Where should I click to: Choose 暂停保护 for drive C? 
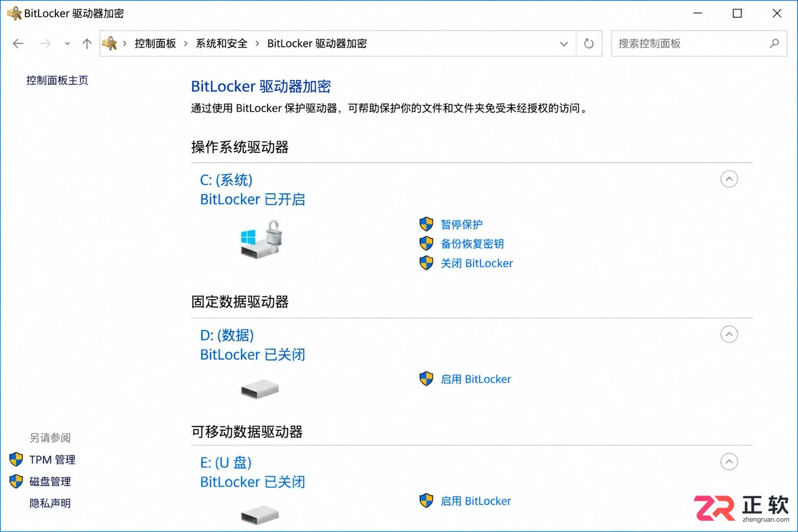pyautogui.click(x=462, y=224)
